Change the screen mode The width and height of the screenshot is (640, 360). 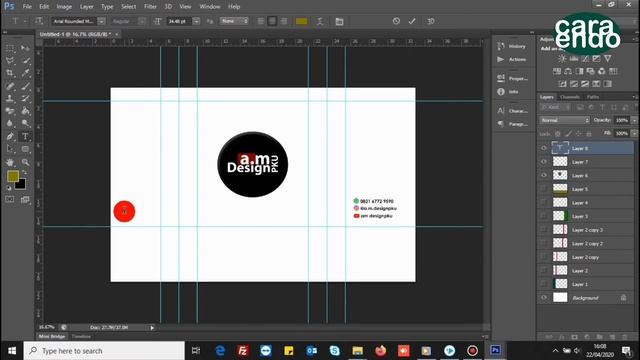tap(25, 200)
